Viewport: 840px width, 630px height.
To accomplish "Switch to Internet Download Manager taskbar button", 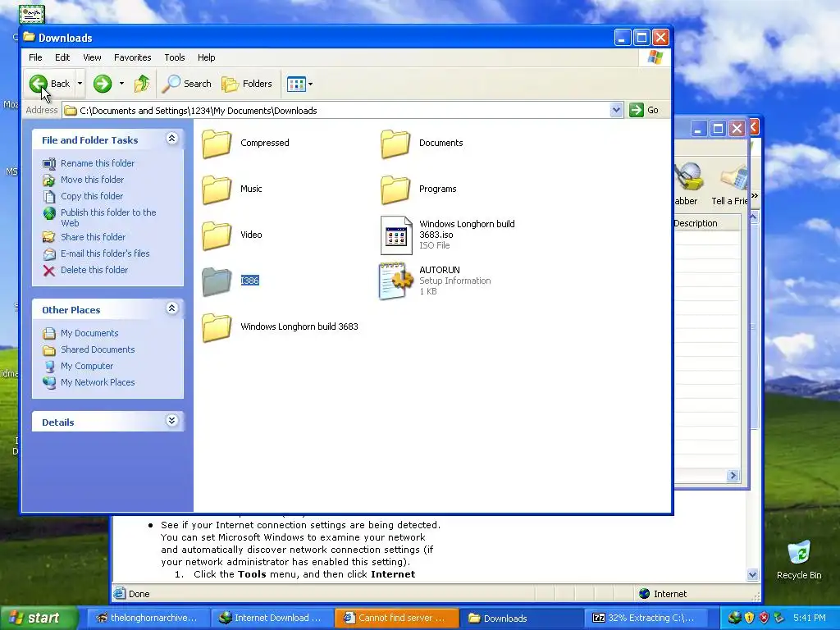I will click(x=272, y=618).
